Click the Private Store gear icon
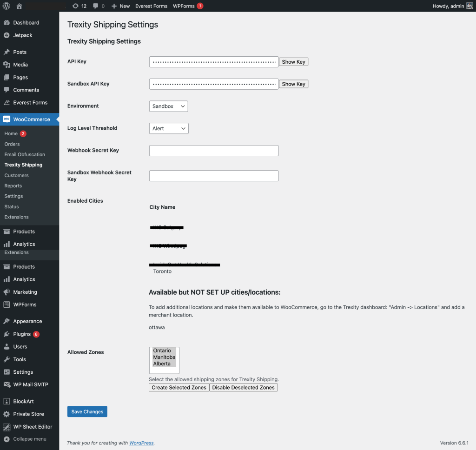This screenshot has width=476, height=450. tap(7, 414)
